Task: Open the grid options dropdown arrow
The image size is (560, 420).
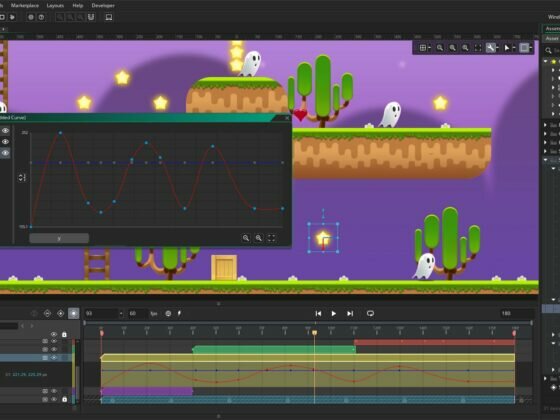Action: 429,48
